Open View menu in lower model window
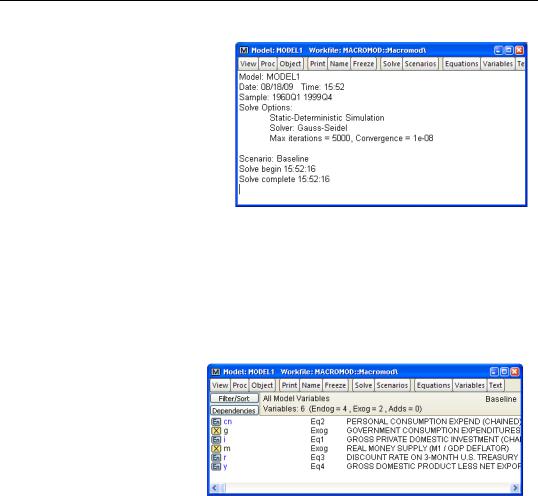This screenshot has height=496, width=538. click(x=220, y=386)
